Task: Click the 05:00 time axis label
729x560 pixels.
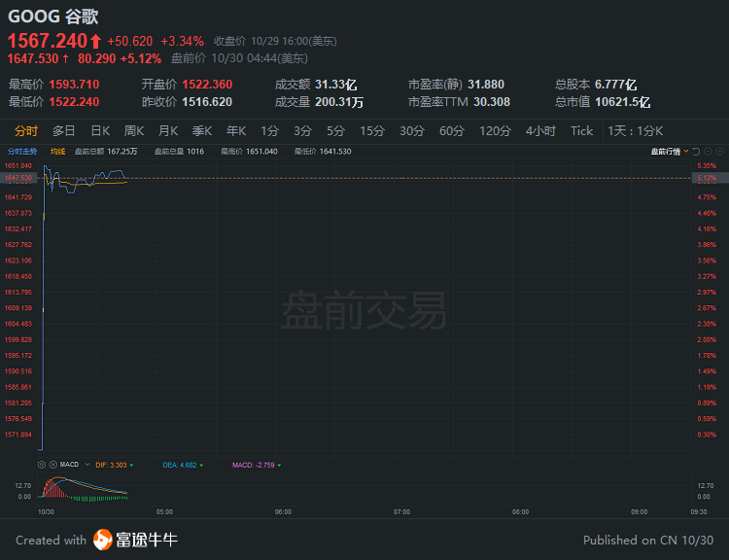Action: tap(164, 512)
